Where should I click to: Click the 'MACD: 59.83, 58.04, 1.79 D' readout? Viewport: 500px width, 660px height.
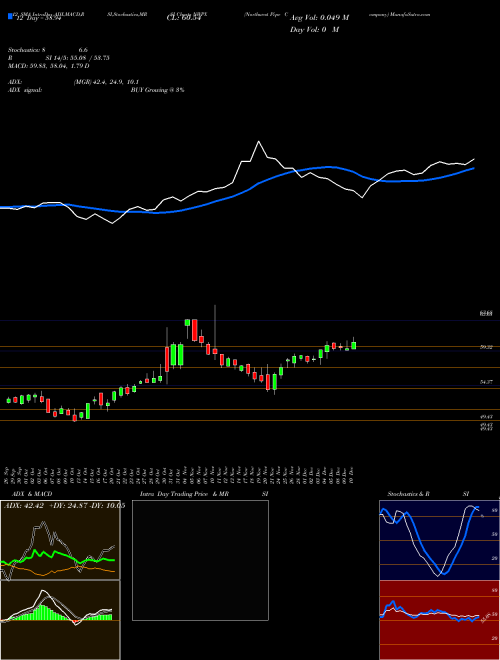coord(49,66)
